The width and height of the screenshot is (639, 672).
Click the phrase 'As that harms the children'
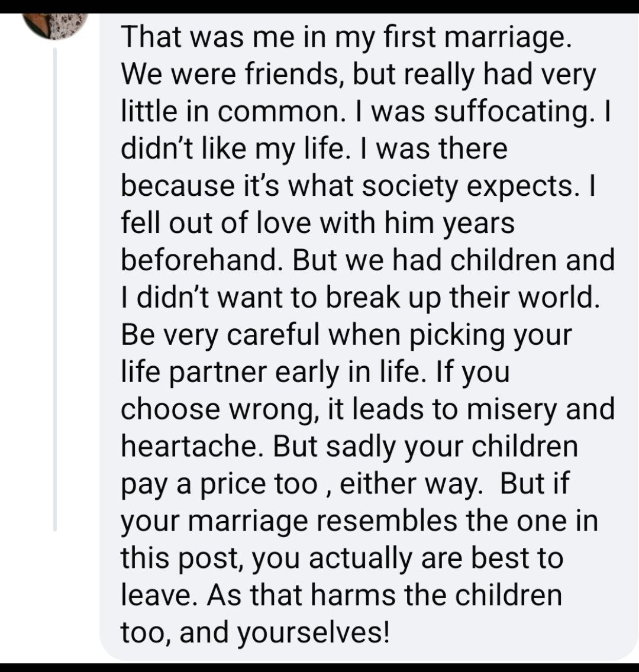383,596
